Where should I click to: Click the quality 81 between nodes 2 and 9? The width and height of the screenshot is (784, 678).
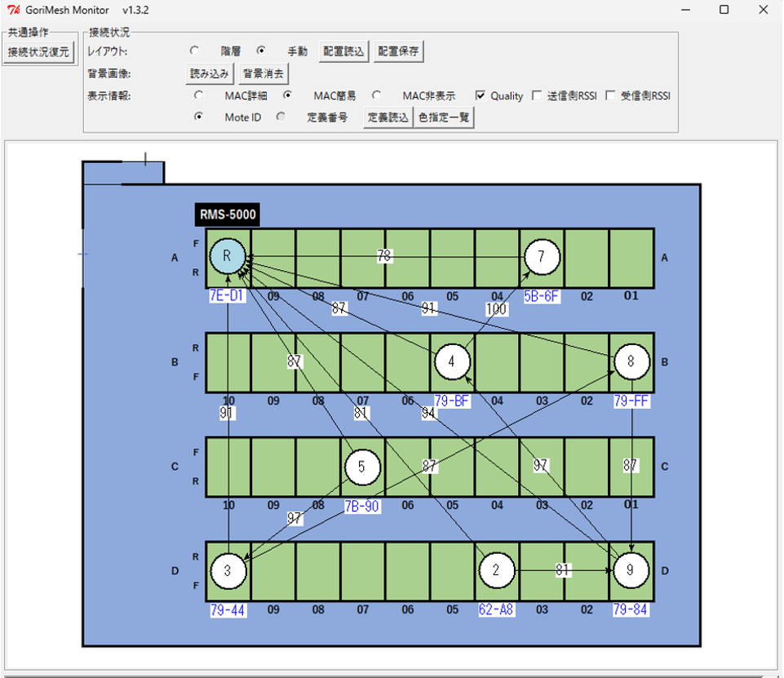562,569
